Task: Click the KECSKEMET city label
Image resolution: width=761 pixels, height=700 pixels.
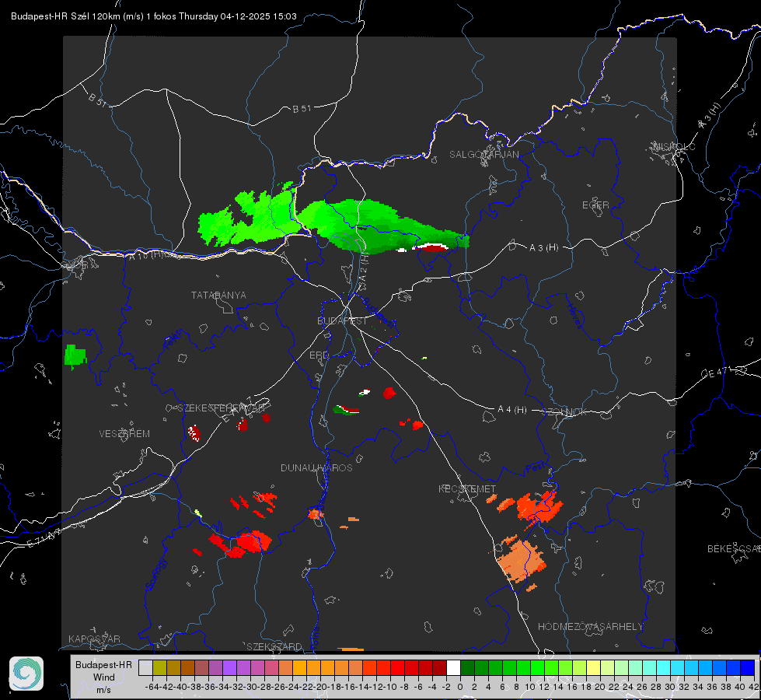Action: [x=467, y=488]
